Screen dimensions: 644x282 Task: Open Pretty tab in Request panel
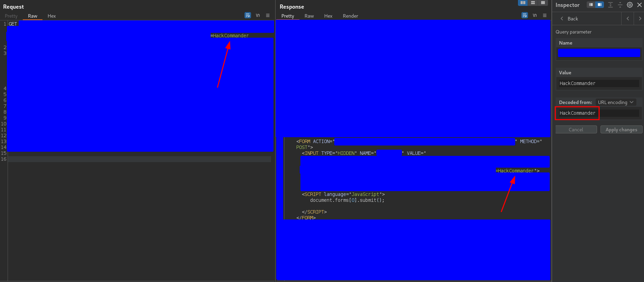click(11, 16)
